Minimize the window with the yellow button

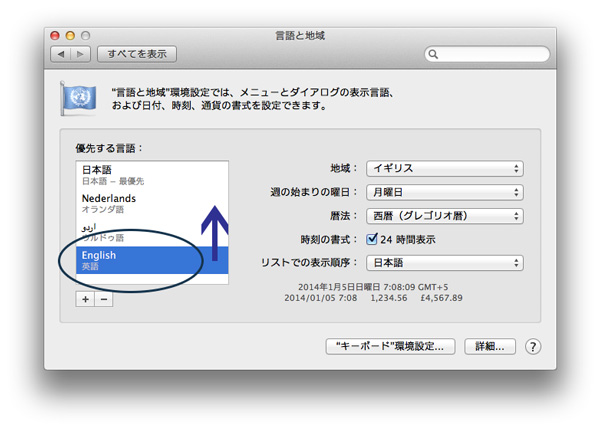pyautogui.click(x=70, y=36)
